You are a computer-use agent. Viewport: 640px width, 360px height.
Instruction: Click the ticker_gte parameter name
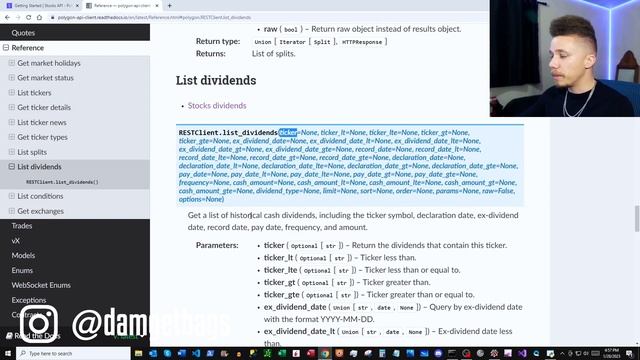coord(282,294)
